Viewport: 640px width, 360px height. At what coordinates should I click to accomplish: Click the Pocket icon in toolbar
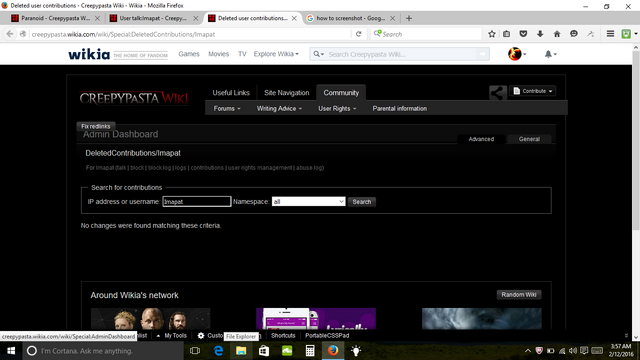point(523,34)
